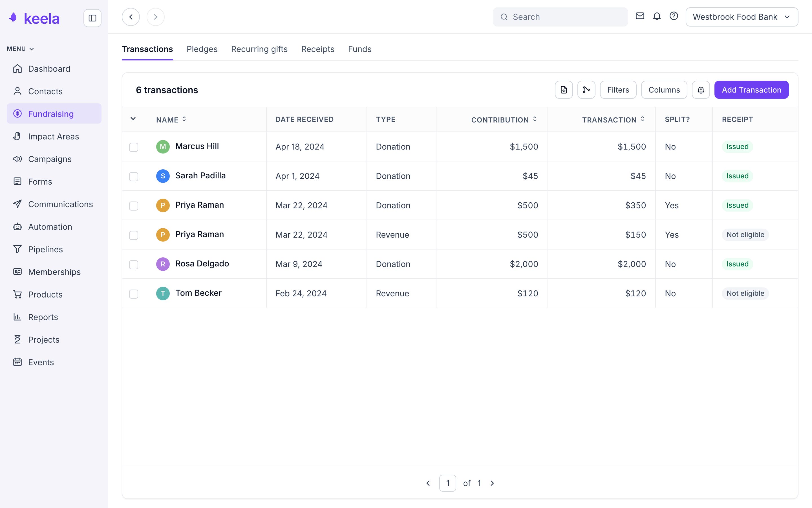This screenshot has width=812, height=508.
Task: Go to next page chevron in pagination
Action: click(492, 483)
